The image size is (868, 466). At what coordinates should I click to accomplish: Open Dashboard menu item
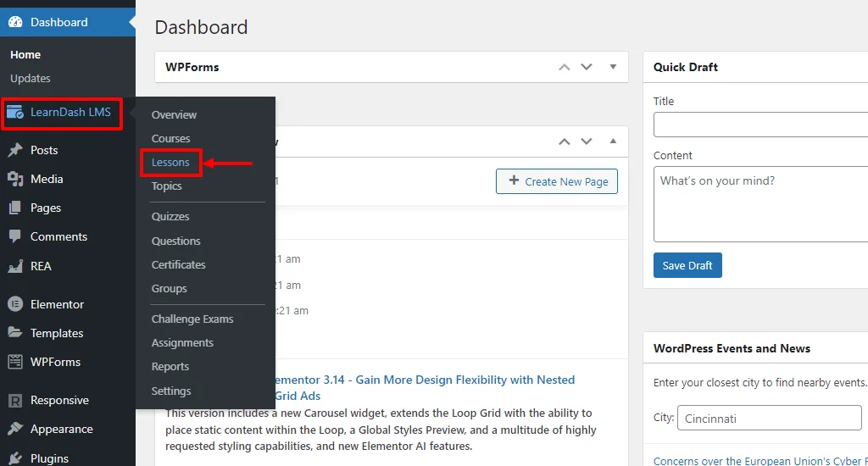[68, 22]
